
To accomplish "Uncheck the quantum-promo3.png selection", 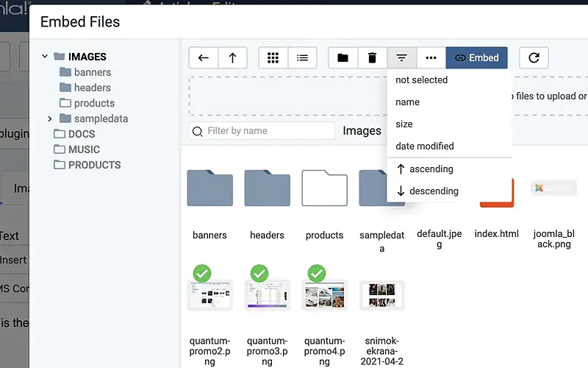I will click(259, 274).
